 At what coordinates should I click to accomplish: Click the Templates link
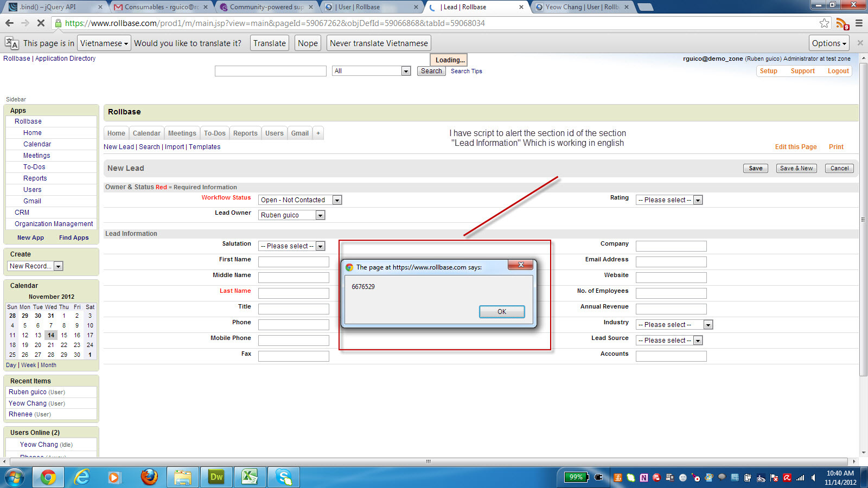205,147
